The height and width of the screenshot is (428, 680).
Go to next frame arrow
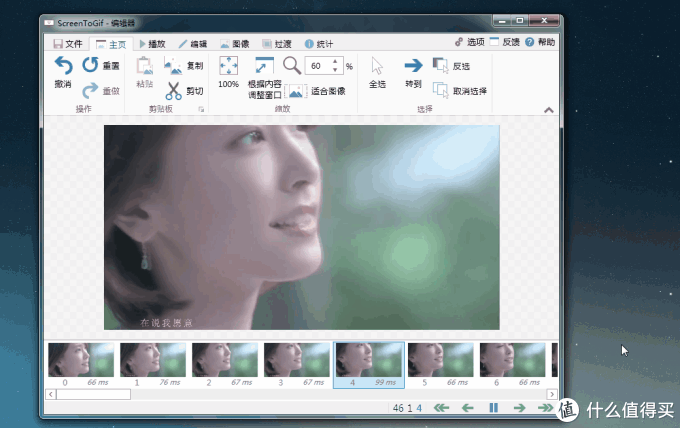(520, 408)
